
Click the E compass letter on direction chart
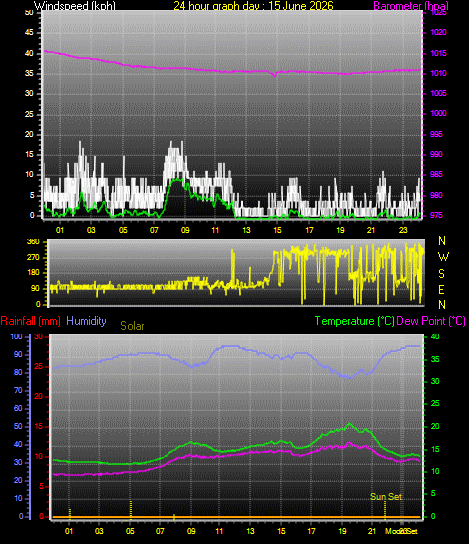tap(442, 289)
